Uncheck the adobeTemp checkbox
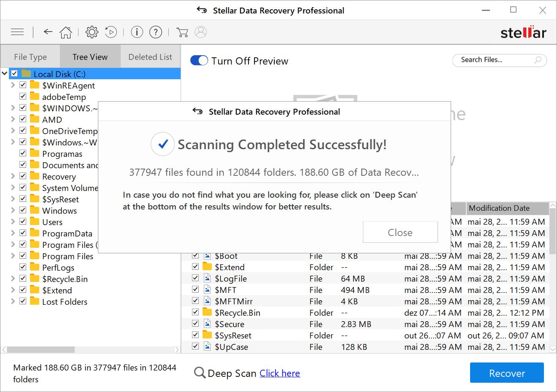The image size is (557, 392). [23, 96]
